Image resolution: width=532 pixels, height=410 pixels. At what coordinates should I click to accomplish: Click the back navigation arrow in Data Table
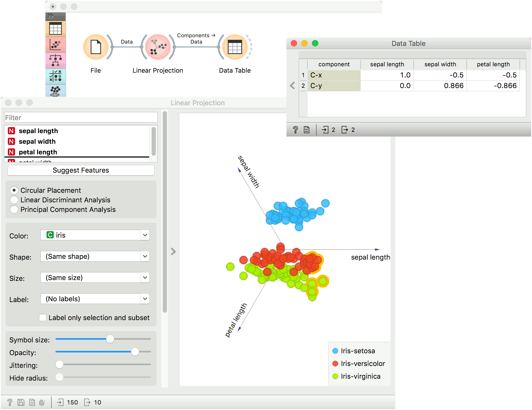click(x=292, y=85)
